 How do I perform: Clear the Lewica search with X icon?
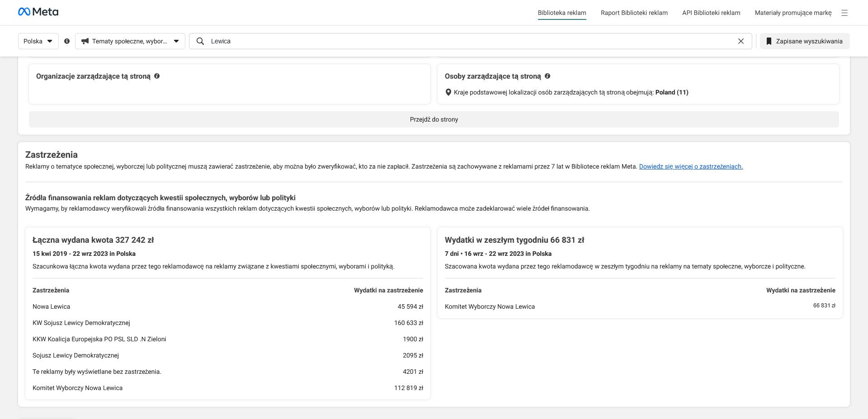(x=741, y=41)
